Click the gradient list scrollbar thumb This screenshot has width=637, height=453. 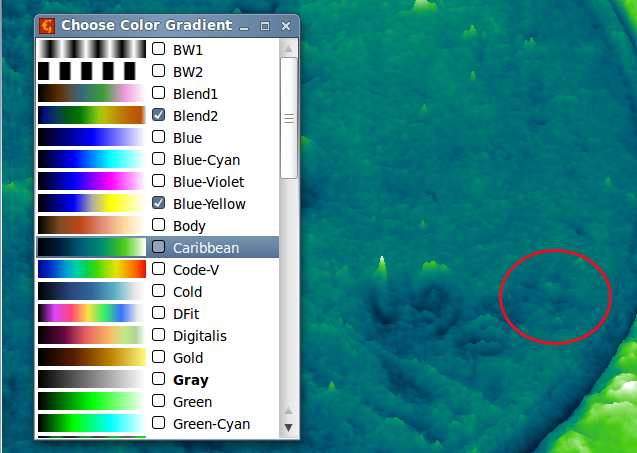pos(289,118)
